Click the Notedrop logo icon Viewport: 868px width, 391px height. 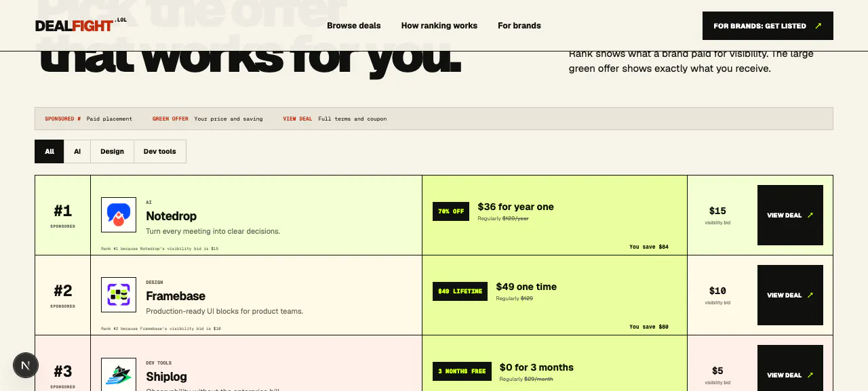(119, 215)
